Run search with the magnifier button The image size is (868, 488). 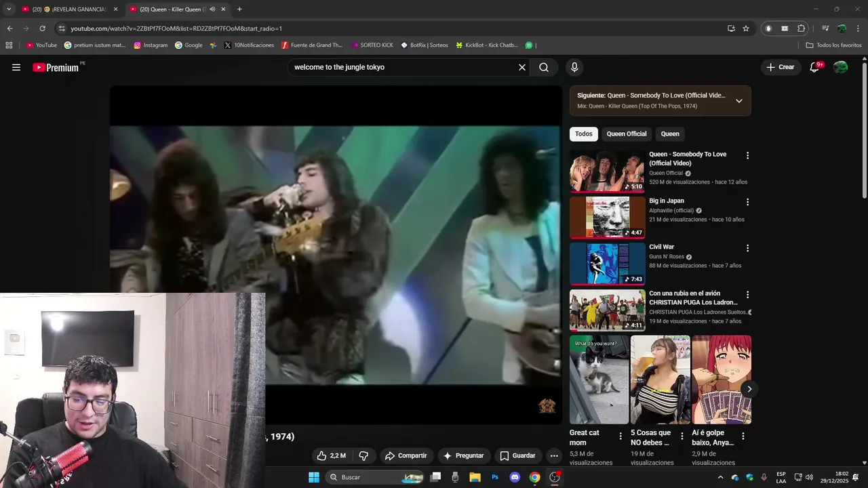click(544, 67)
